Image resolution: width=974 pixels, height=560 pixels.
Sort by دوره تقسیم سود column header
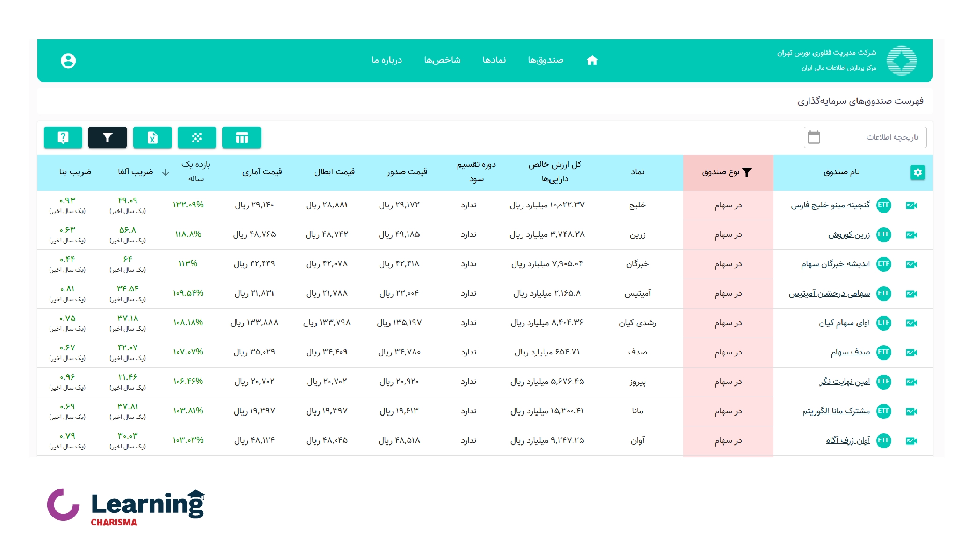[476, 172]
